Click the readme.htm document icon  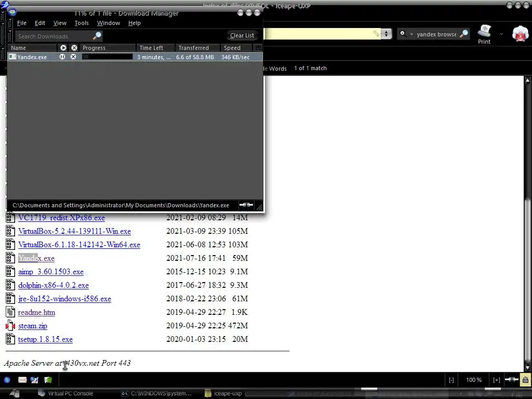pos(10,312)
